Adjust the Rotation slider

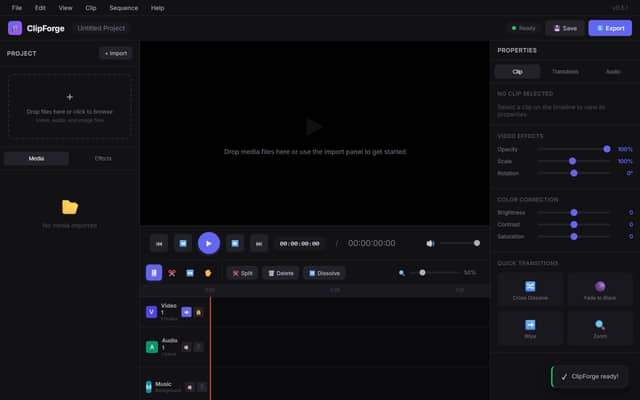click(573, 173)
